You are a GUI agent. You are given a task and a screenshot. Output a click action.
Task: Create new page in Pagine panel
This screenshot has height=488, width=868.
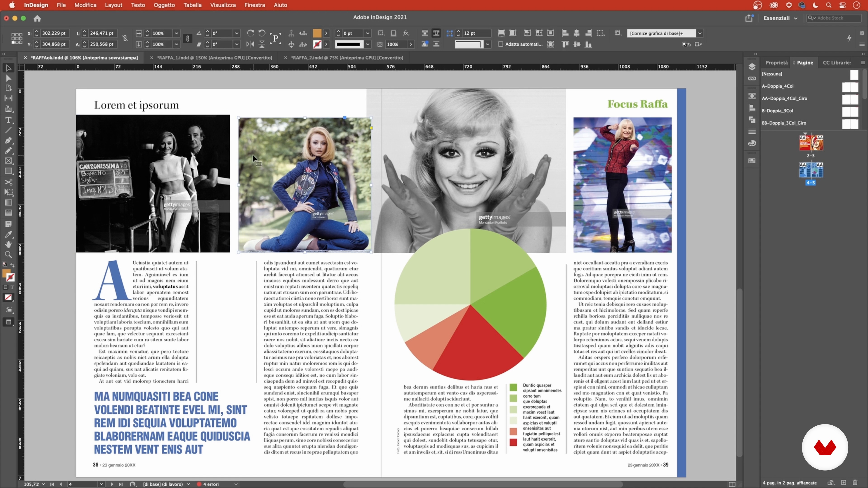[843, 483]
